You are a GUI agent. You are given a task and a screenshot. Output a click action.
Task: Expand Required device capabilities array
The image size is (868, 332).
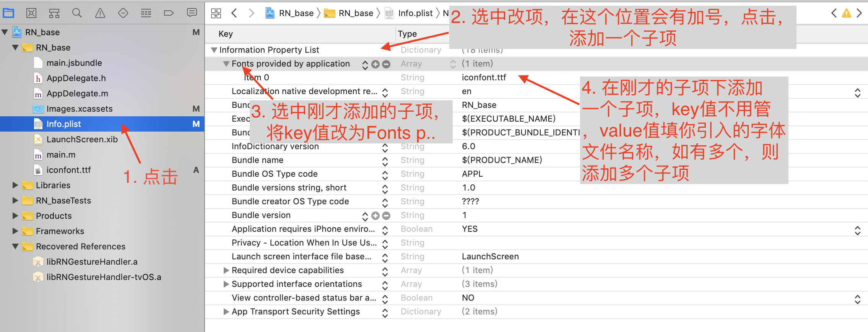point(226,270)
